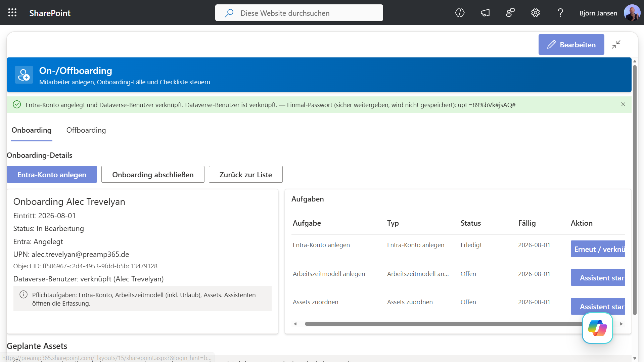
Task: Click 'Entra-Konto anlegen' in Aufgabe column
Action: tap(321, 245)
